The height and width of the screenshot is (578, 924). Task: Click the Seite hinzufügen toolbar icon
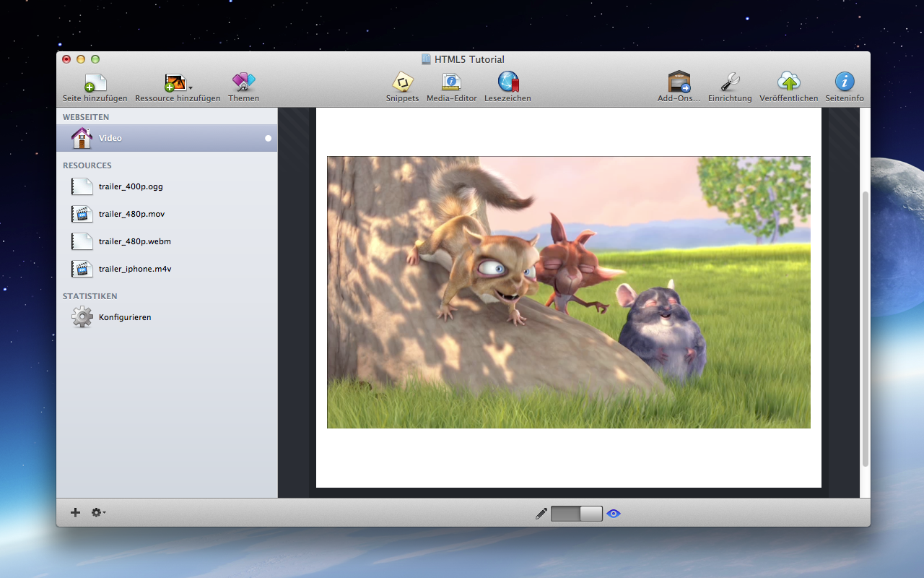click(x=95, y=82)
